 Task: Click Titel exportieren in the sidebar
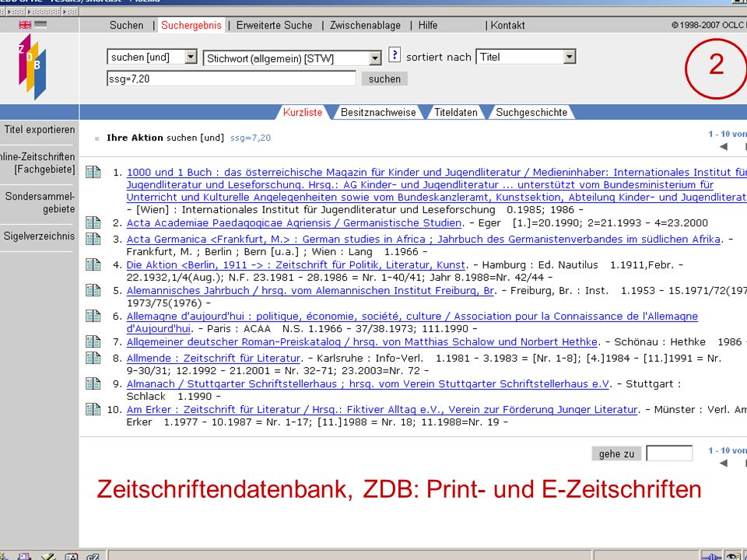coord(40,130)
